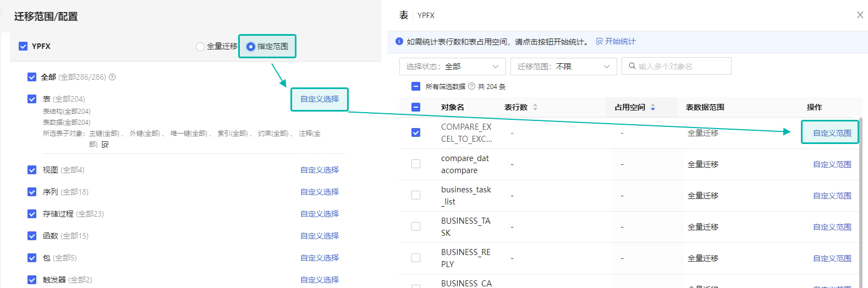Click 自定义范围 for compare_datacompare row

(x=832, y=164)
